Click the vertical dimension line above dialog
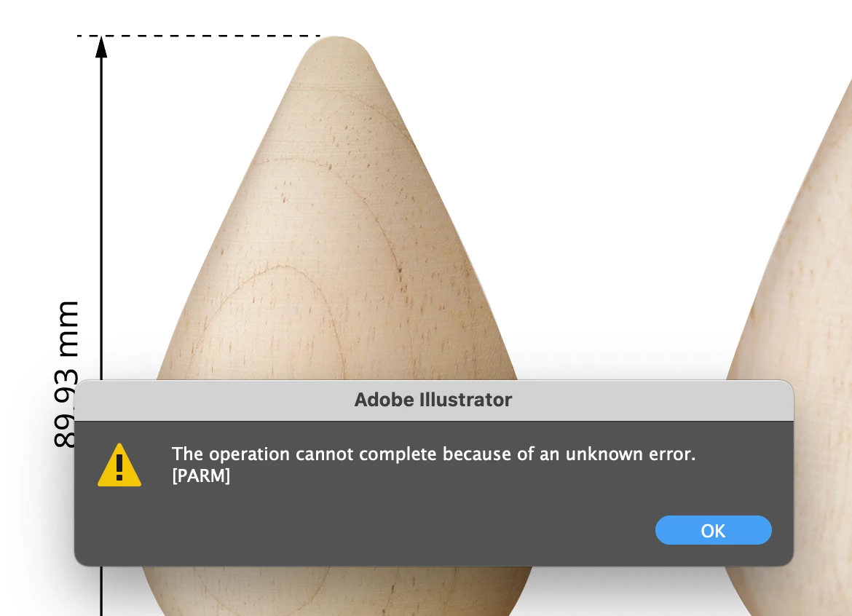The height and width of the screenshot is (616, 852). (102, 217)
